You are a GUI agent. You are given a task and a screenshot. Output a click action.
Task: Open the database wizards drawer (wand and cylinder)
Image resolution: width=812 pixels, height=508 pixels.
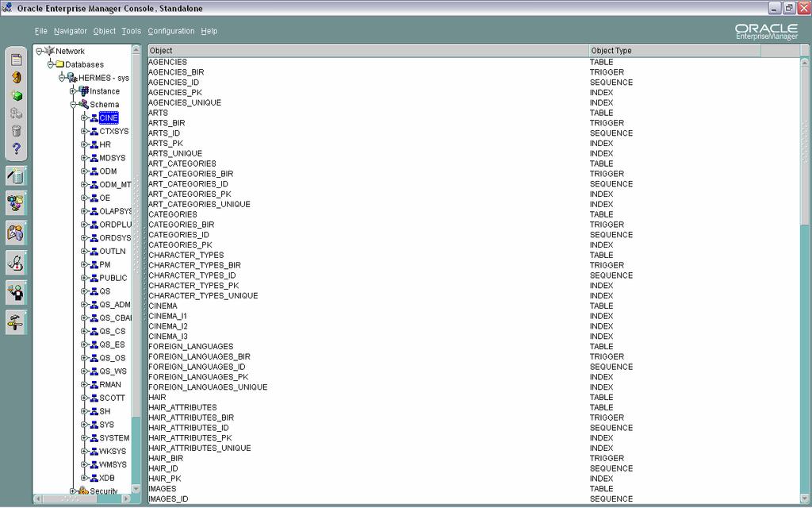point(16,176)
